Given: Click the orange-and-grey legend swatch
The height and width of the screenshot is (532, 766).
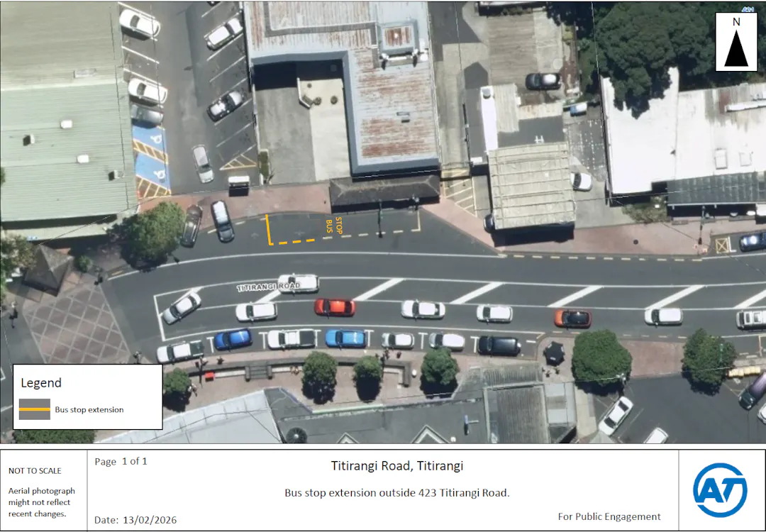Looking at the screenshot, I should [34, 409].
